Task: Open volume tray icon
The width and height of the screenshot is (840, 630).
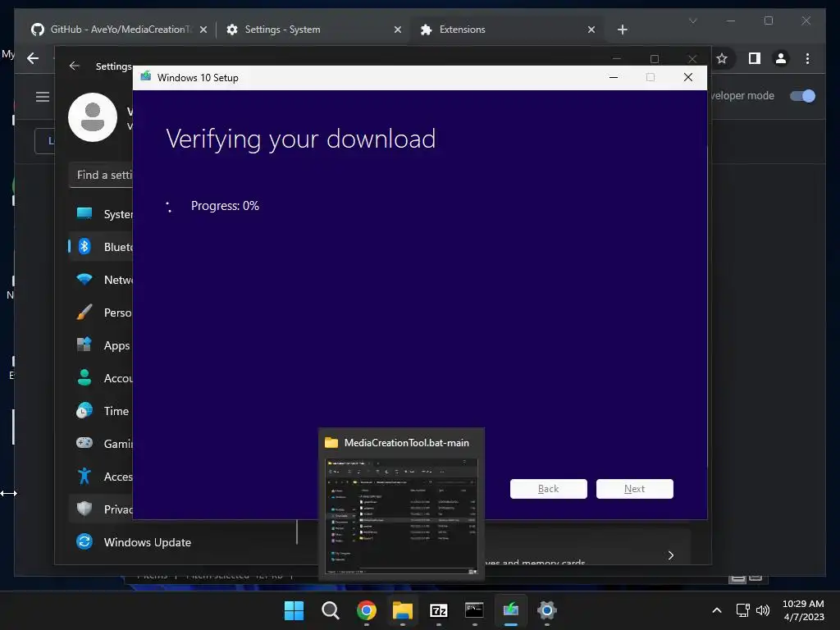Action: 762,610
